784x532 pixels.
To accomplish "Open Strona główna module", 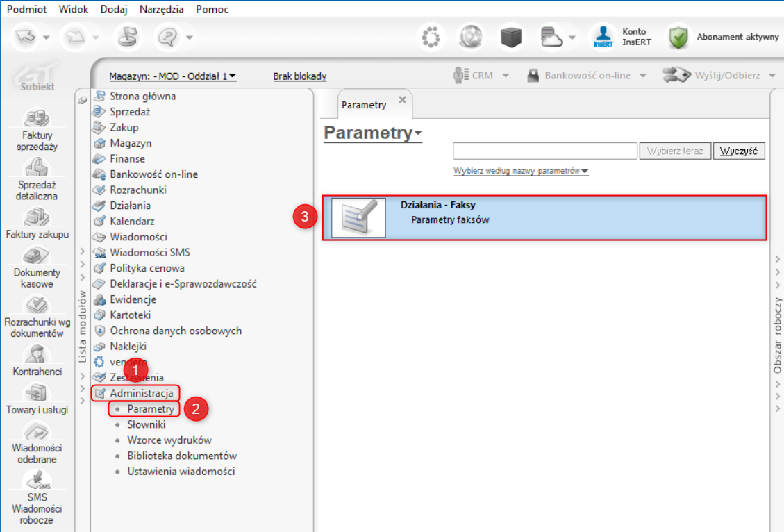I will (x=142, y=96).
